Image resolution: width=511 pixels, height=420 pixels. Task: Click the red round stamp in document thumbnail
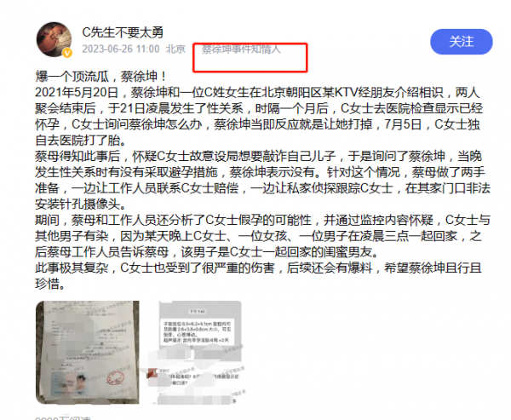[x=116, y=379]
